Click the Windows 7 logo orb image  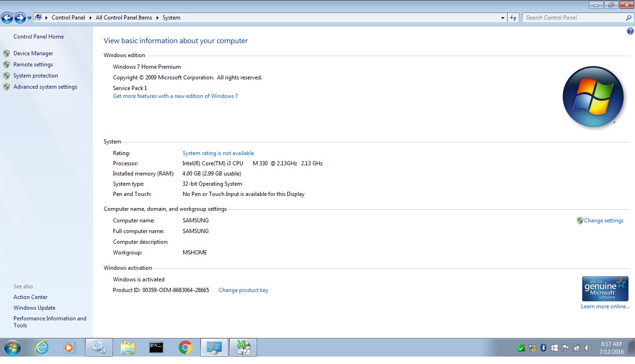(593, 97)
